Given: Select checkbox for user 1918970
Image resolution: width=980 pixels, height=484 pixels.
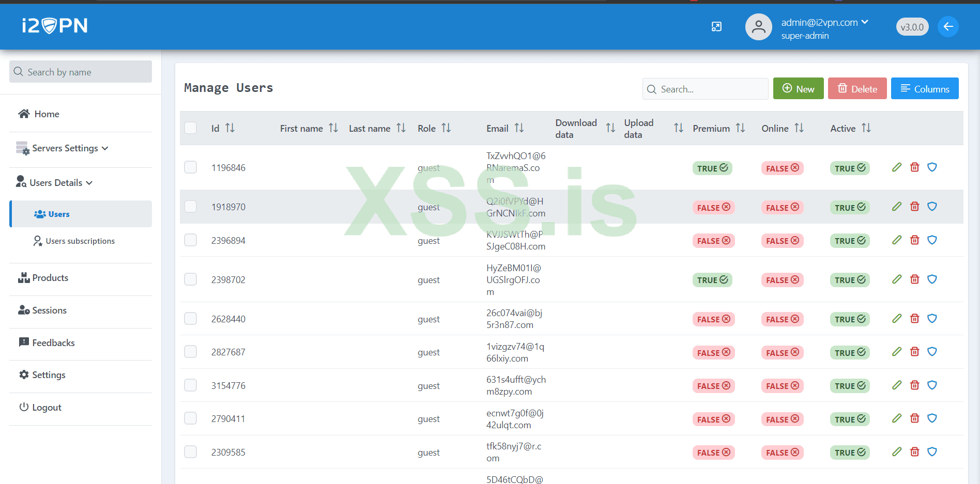Looking at the screenshot, I should (x=191, y=207).
